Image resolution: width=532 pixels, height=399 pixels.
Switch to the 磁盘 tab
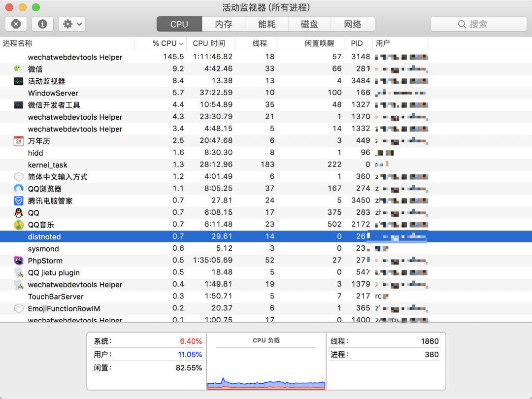pos(309,24)
